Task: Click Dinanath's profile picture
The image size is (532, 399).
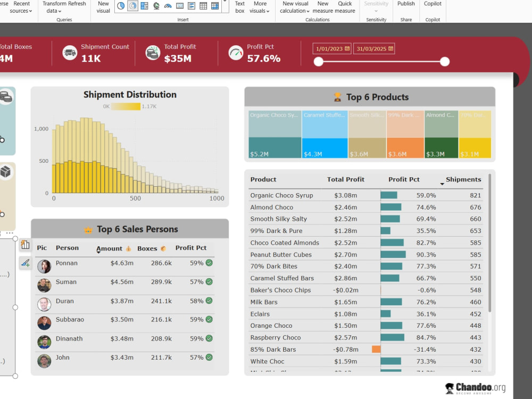Action: click(x=44, y=342)
